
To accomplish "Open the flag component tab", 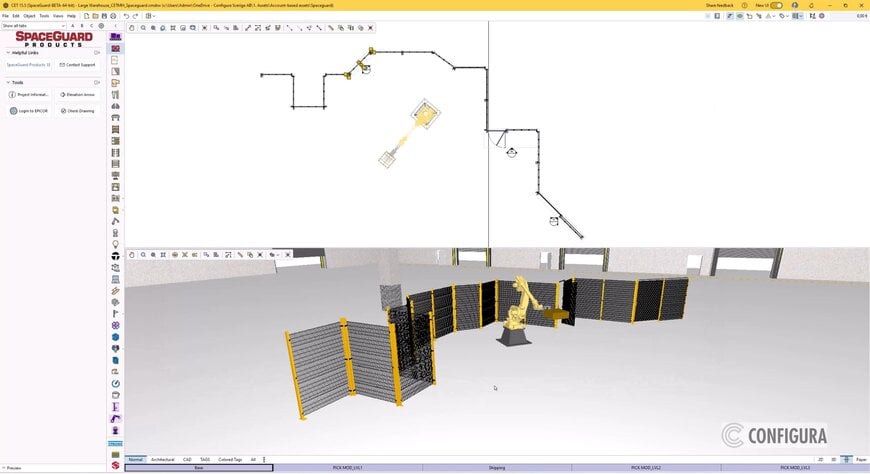I will (x=115, y=314).
